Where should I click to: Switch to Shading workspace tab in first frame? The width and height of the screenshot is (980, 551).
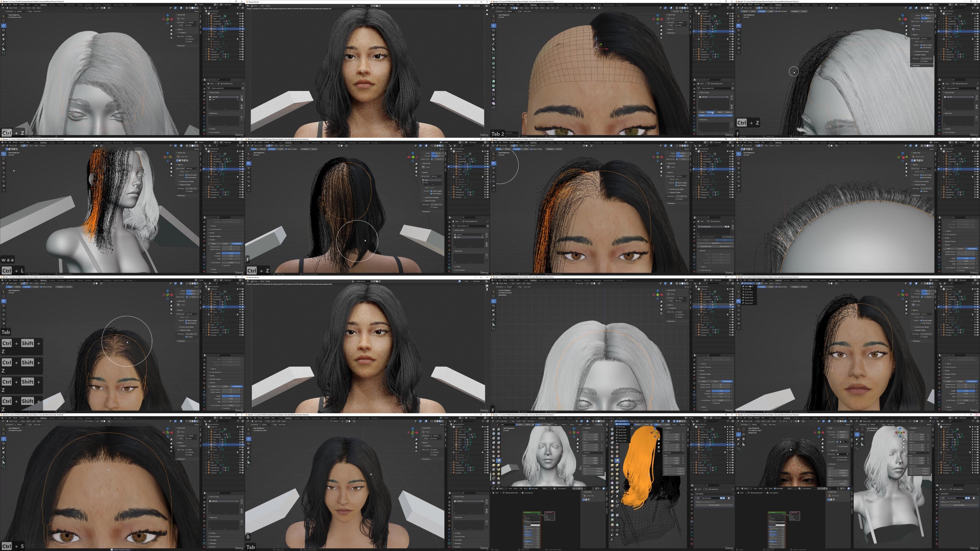point(80,5)
